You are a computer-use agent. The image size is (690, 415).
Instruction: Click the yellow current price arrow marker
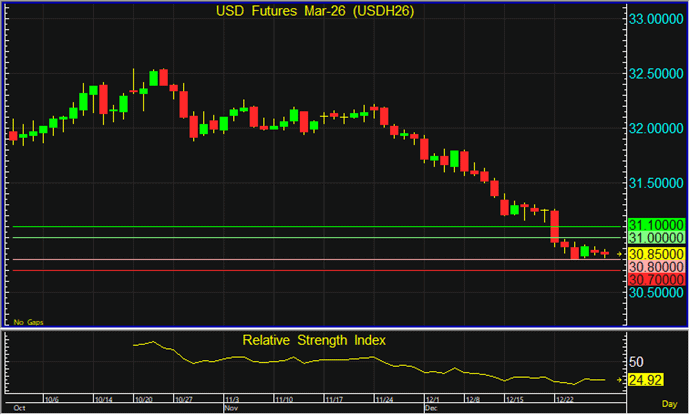click(x=621, y=255)
